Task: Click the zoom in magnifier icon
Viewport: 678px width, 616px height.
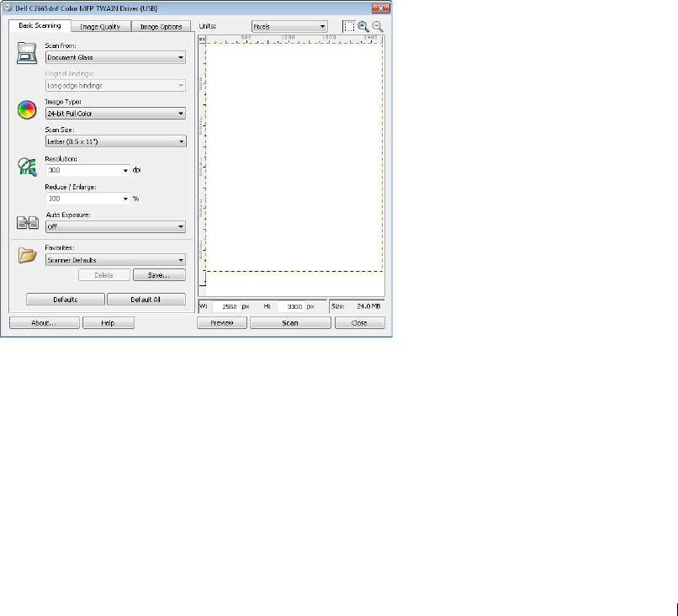Action: [363, 26]
